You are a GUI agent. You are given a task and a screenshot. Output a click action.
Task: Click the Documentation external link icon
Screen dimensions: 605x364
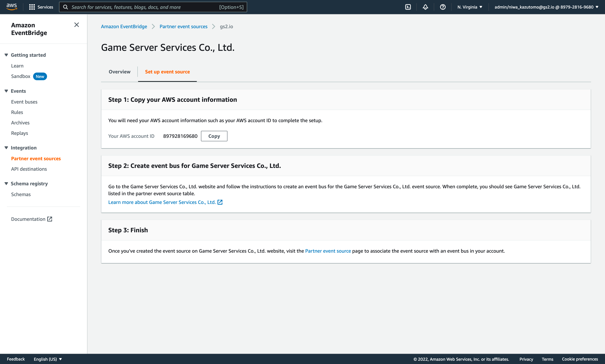pos(50,219)
